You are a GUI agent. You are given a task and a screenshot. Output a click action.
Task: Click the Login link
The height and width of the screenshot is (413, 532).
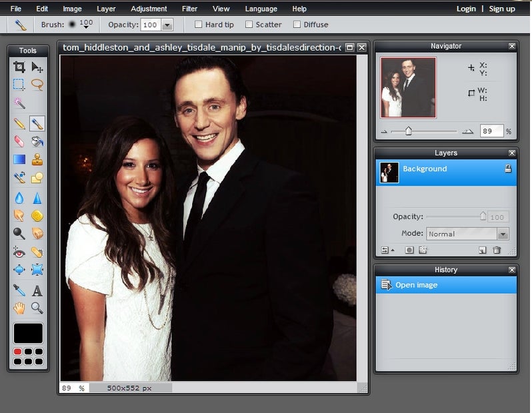pyautogui.click(x=466, y=9)
